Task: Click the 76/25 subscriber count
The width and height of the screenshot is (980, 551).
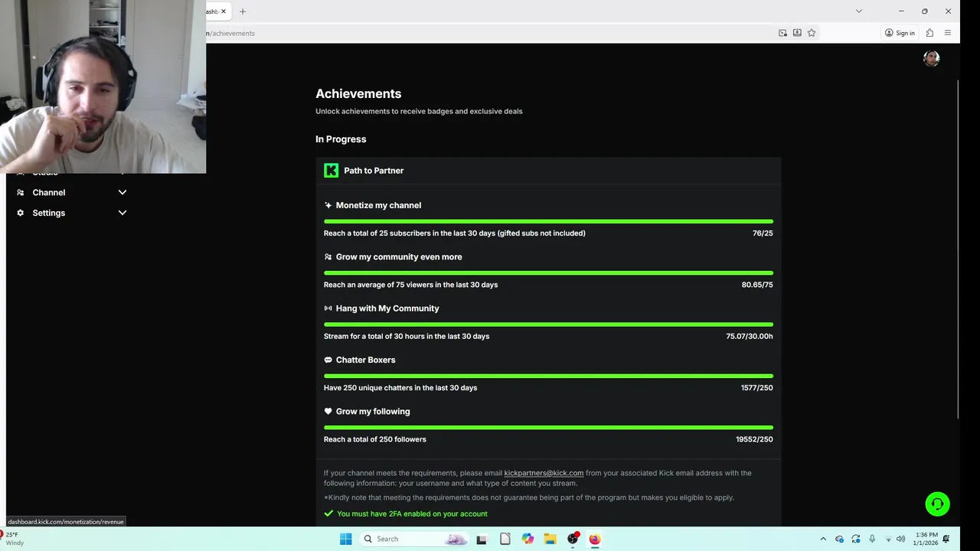Action: pos(763,233)
